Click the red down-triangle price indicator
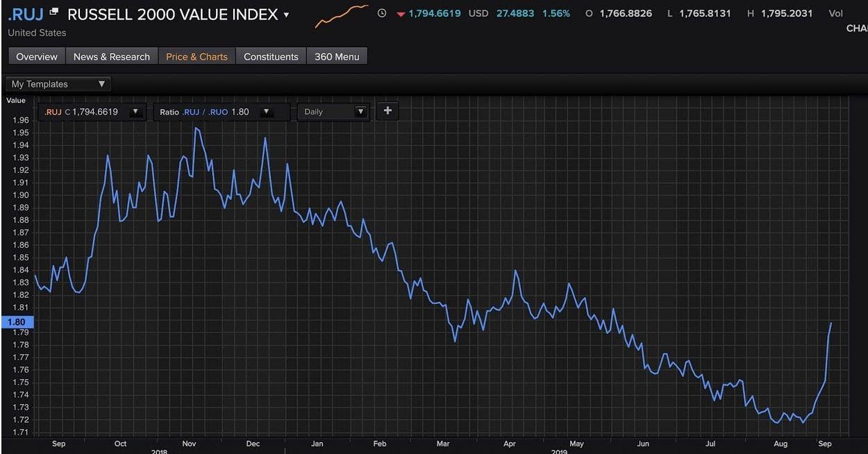 tap(401, 14)
